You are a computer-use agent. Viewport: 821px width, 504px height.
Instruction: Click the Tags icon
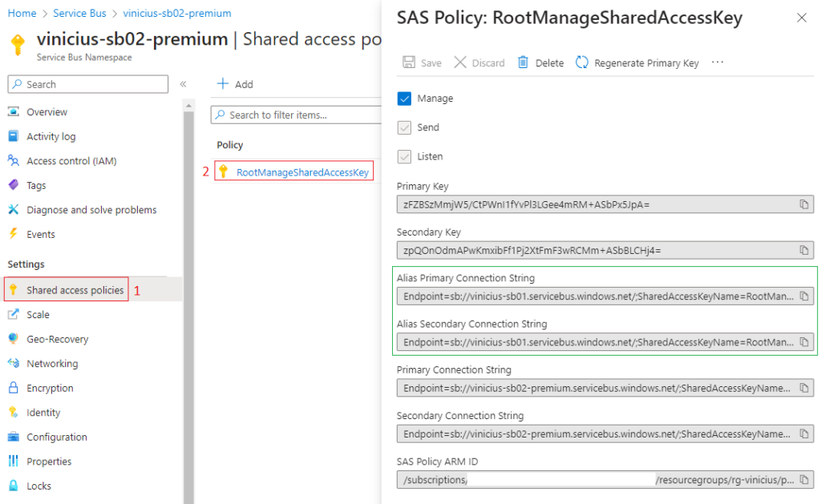(14, 185)
